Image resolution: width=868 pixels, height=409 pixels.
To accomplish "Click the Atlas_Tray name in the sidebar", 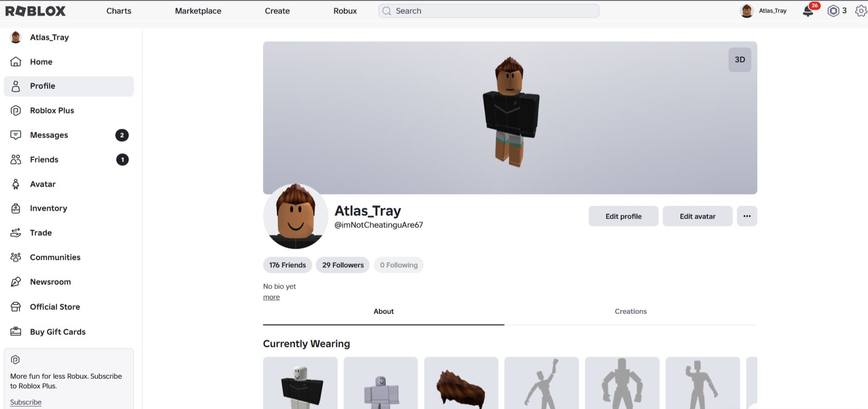I will (x=50, y=38).
